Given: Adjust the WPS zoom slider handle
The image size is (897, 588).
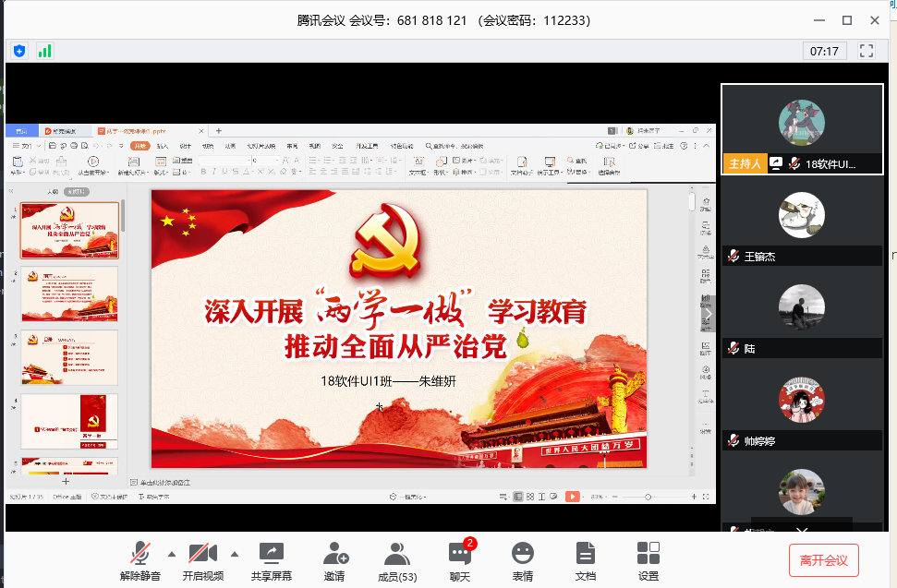Looking at the screenshot, I should [648, 497].
